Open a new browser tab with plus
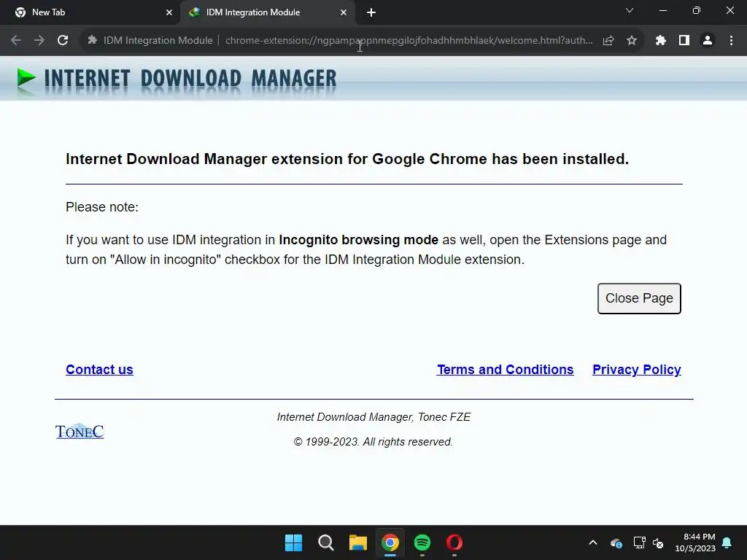747x560 pixels. tap(371, 12)
